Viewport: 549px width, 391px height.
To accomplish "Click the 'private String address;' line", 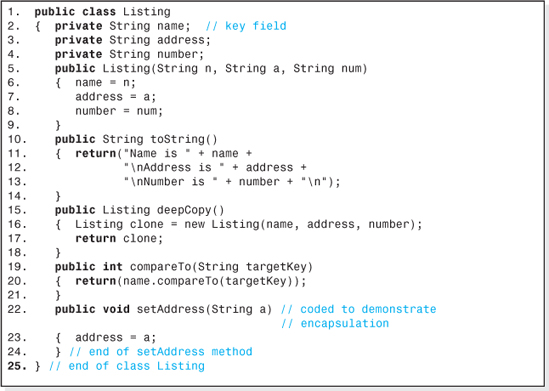I will [x=133, y=40].
